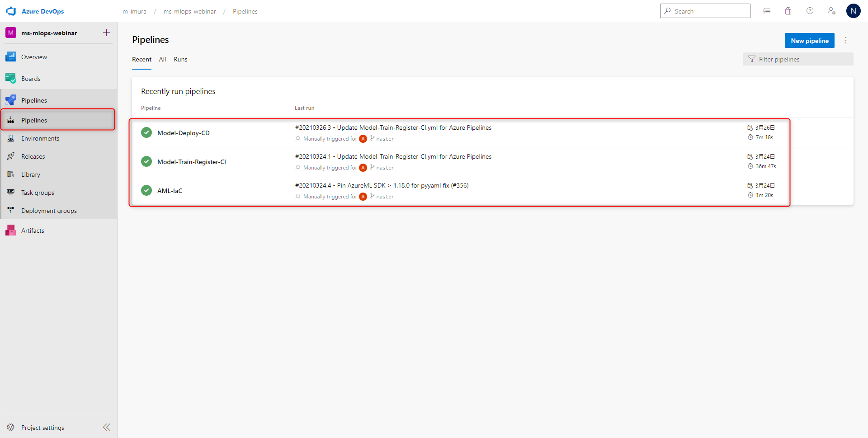868x438 pixels.
Task: Open the N account avatar
Action: point(854,11)
